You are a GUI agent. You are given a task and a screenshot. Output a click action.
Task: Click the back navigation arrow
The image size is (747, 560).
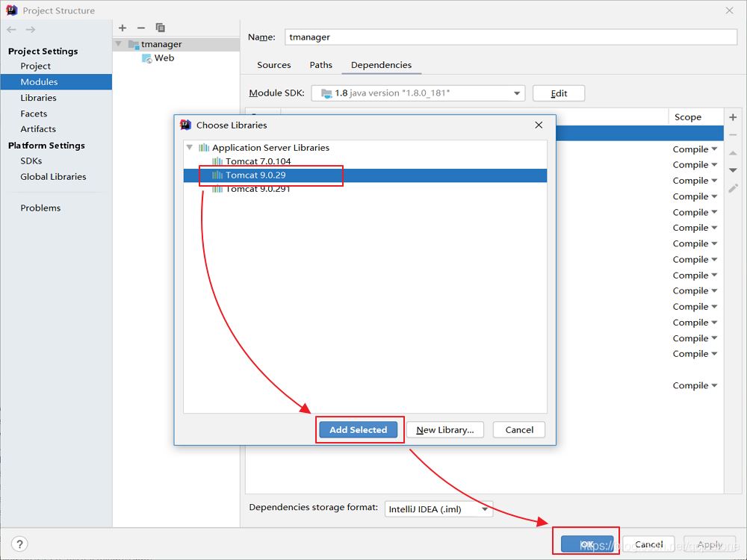[x=11, y=29]
